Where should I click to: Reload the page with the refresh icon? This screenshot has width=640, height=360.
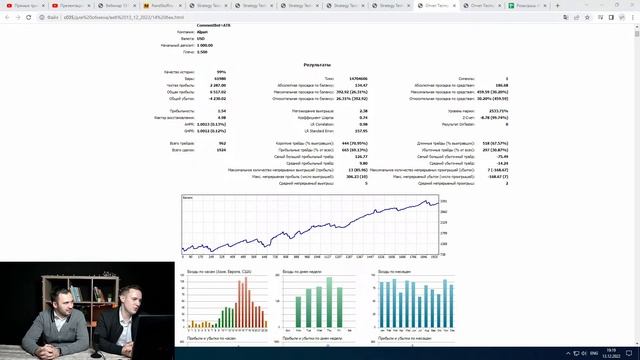coord(29,18)
